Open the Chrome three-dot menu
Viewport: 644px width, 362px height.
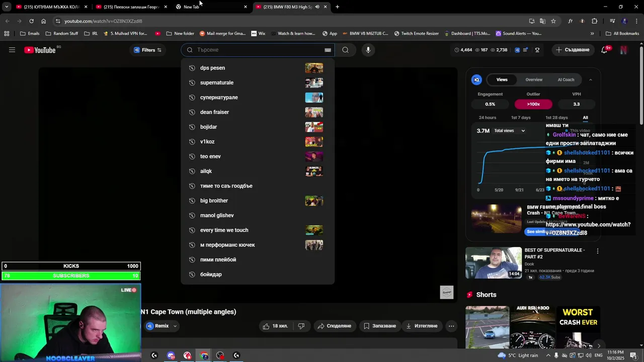point(636,21)
